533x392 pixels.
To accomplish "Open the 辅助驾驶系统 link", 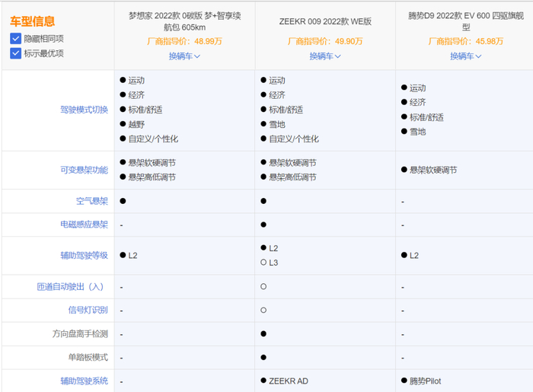I will point(84,381).
